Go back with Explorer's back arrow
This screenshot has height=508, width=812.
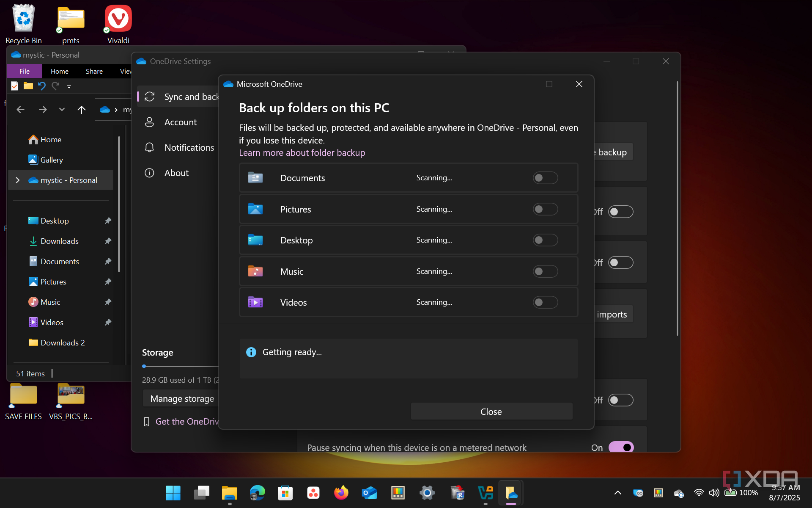[x=20, y=110]
